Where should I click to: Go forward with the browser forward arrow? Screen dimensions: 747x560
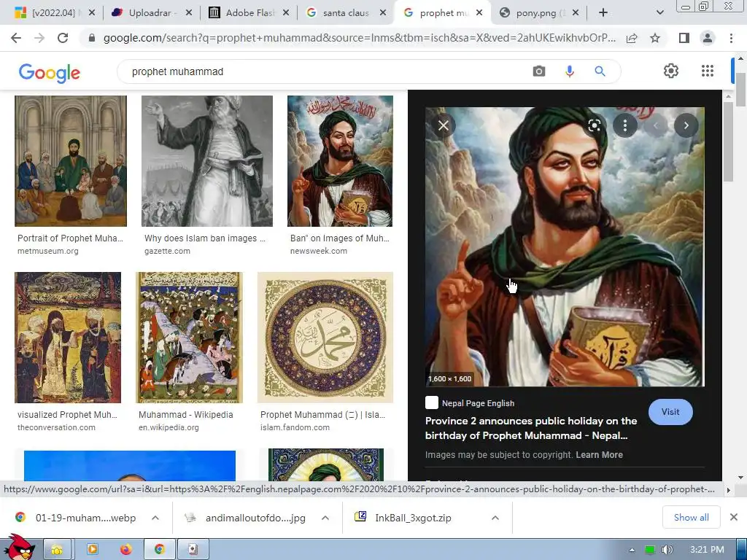pyautogui.click(x=39, y=38)
